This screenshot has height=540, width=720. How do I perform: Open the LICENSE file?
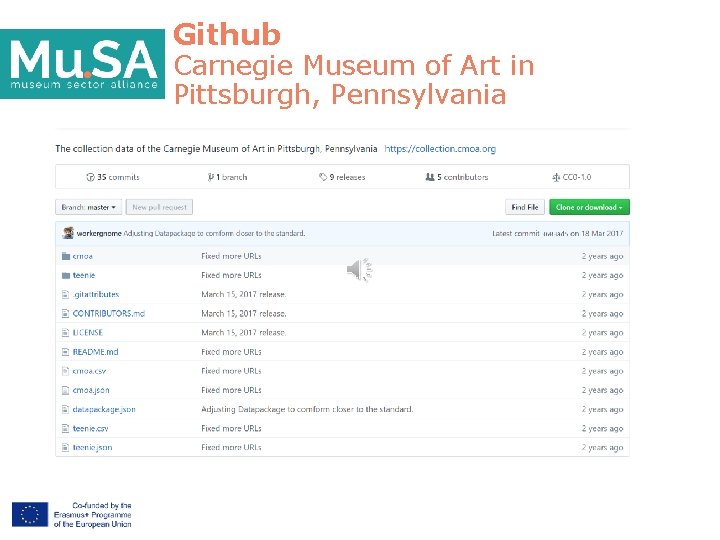coord(88,332)
